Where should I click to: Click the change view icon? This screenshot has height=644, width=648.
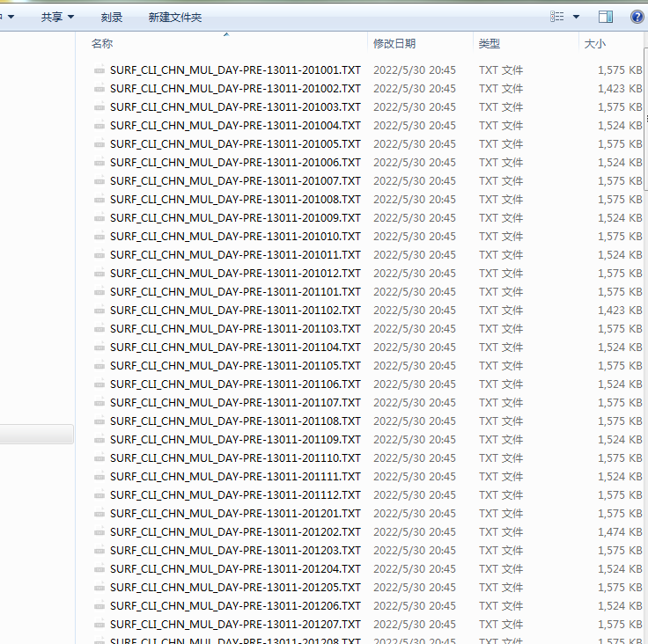556,17
